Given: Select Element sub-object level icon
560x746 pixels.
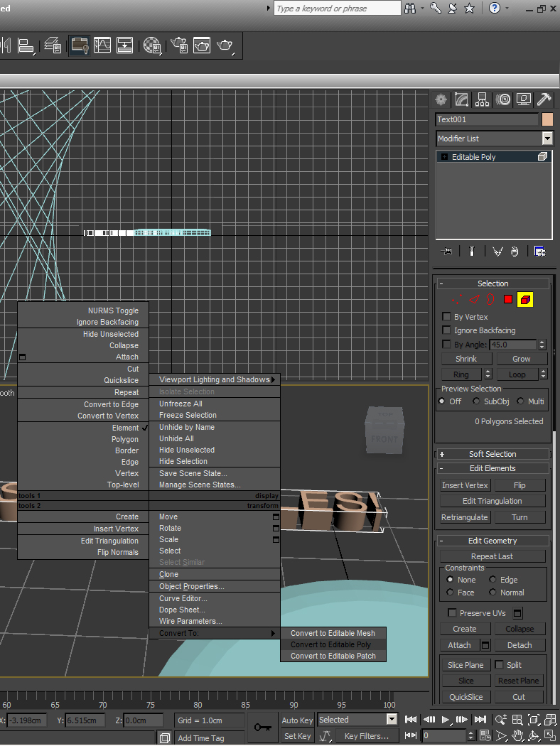Looking at the screenshot, I should pyautogui.click(x=525, y=300).
